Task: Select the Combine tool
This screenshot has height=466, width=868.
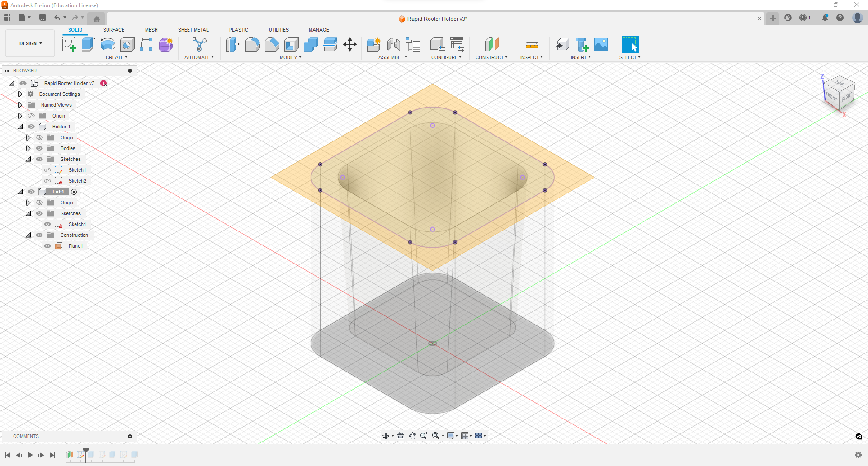Action: pyautogui.click(x=311, y=44)
